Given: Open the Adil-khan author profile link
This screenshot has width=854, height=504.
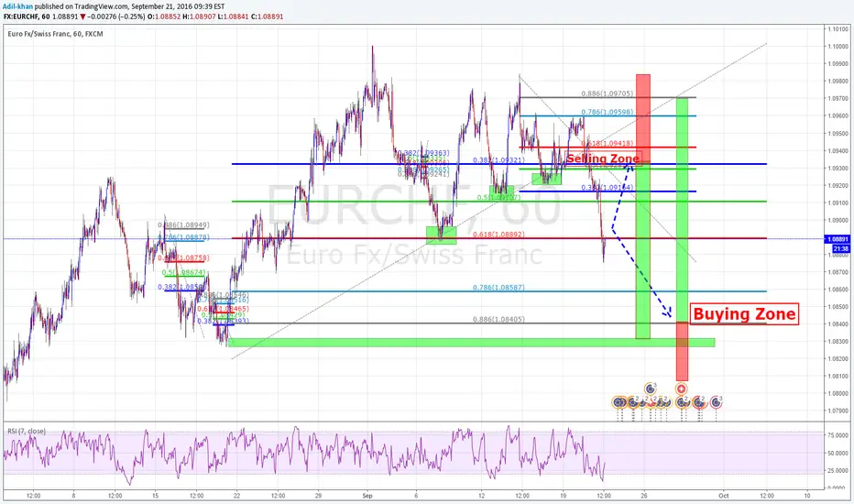Looking at the screenshot, I should (x=18, y=6).
